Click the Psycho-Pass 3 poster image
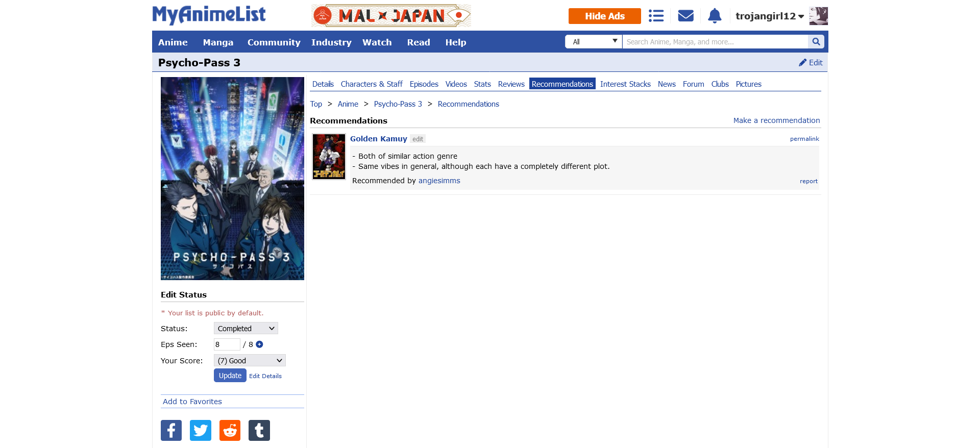Viewport: 980px width, 448px height. coord(232,179)
